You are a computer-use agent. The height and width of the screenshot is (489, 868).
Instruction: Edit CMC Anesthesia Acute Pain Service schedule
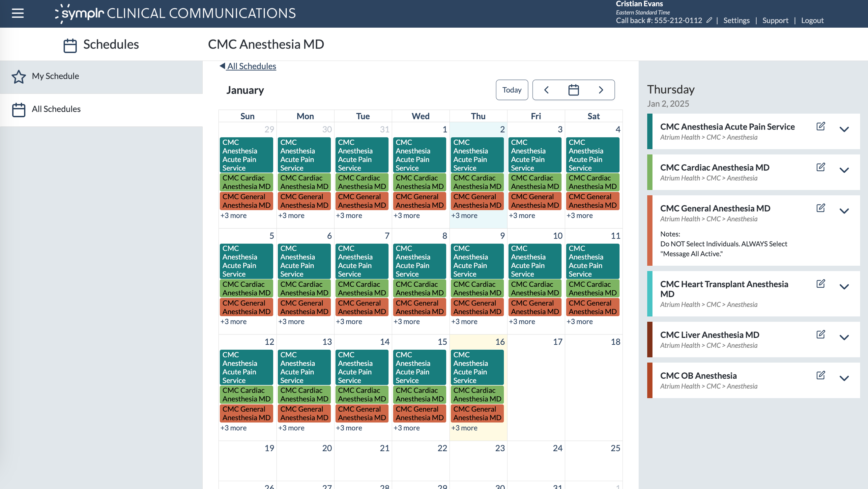(x=821, y=127)
